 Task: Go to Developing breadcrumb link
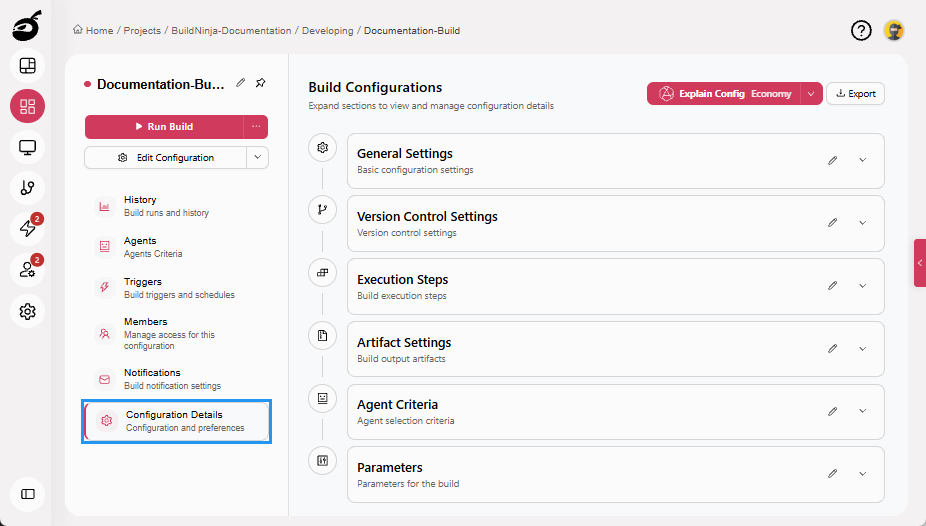pyautogui.click(x=327, y=30)
